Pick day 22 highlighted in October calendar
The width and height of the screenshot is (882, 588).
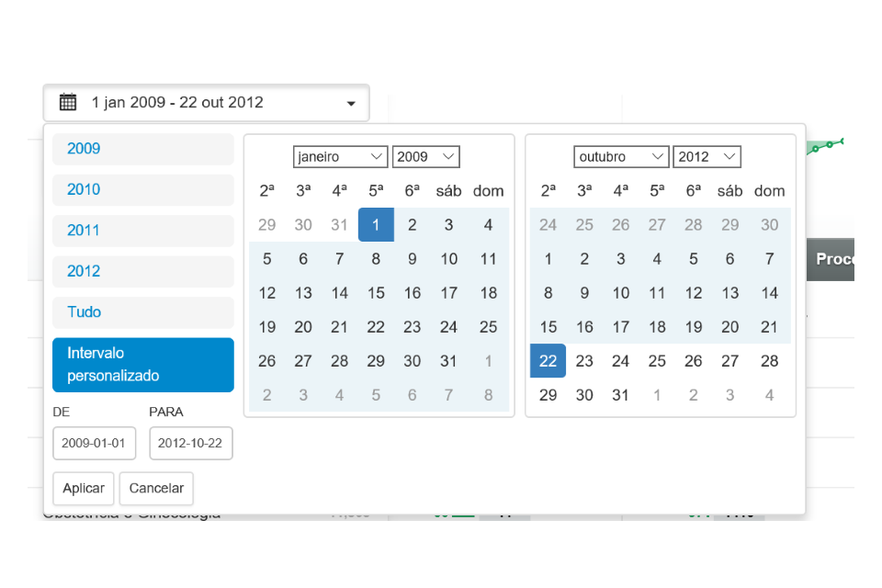pyautogui.click(x=548, y=361)
